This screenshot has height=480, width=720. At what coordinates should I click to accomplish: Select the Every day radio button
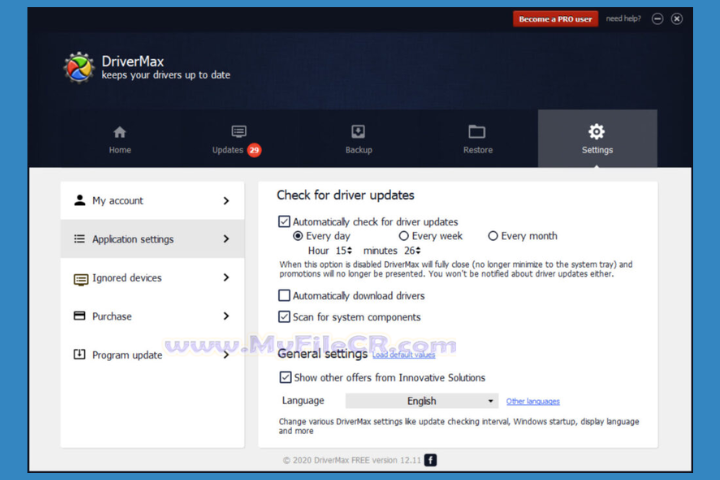pos(298,236)
